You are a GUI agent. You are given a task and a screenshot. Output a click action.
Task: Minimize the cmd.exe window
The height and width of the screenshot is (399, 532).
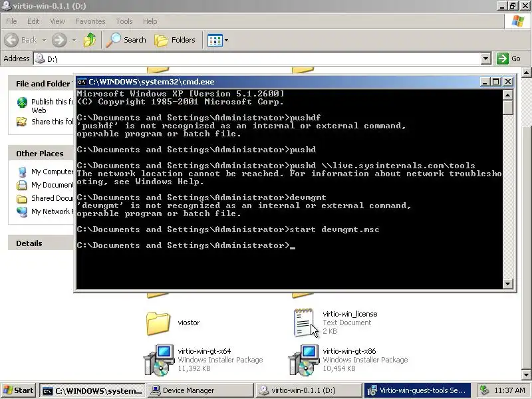pyautogui.click(x=485, y=82)
